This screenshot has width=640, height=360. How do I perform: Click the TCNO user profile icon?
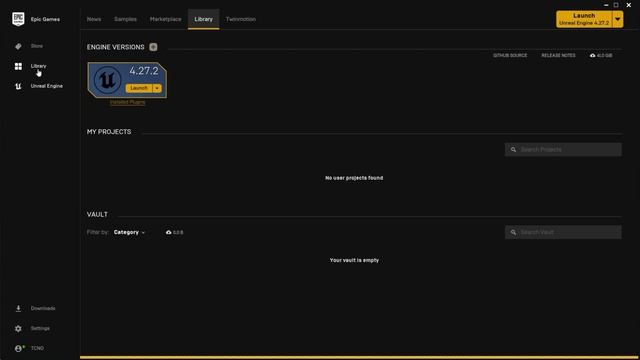(19, 349)
